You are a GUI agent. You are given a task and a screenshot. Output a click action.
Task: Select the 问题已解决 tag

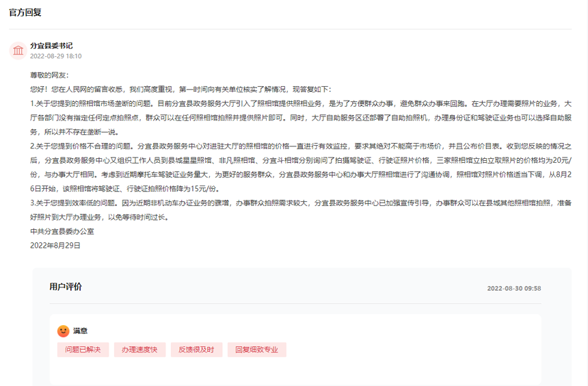[x=83, y=350]
